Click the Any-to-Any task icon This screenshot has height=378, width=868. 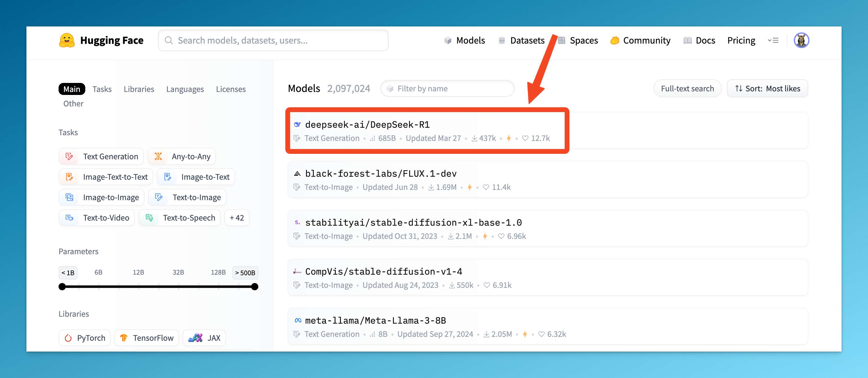coord(158,157)
